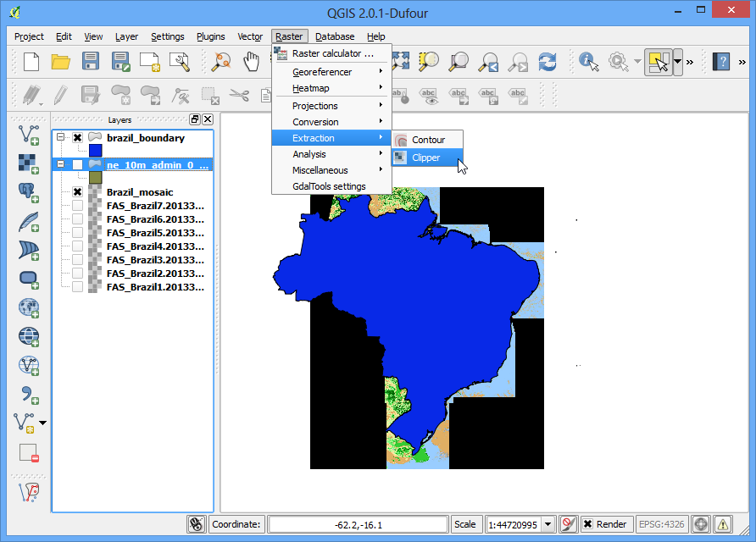The height and width of the screenshot is (542, 756).
Task: Click the messages warning triangle button
Action: pyautogui.click(x=723, y=524)
